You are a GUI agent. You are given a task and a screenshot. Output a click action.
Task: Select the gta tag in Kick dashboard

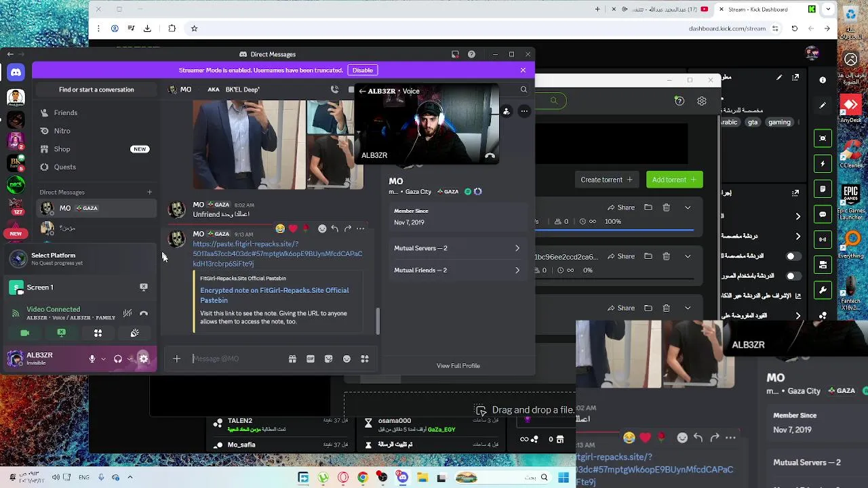pos(753,122)
